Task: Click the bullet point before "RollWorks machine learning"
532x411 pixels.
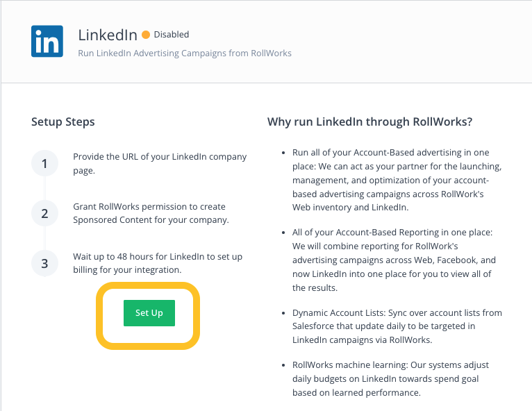Action: (x=283, y=365)
